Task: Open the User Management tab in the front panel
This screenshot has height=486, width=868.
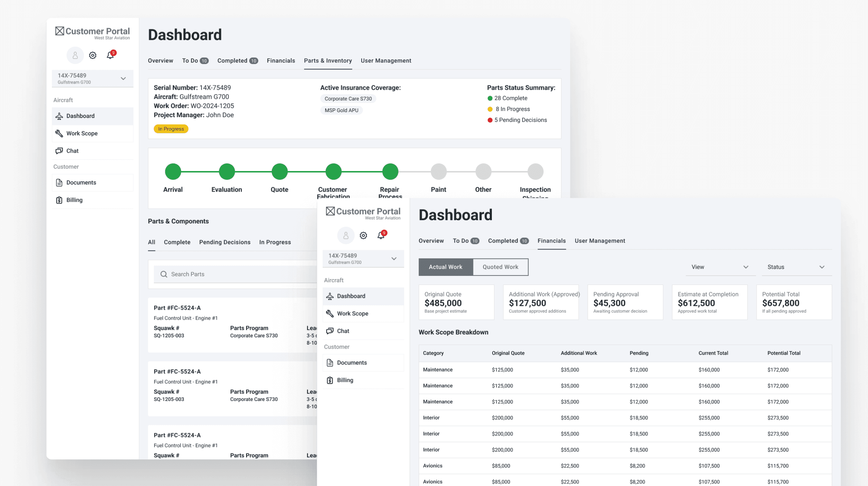Action: coord(600,241)
